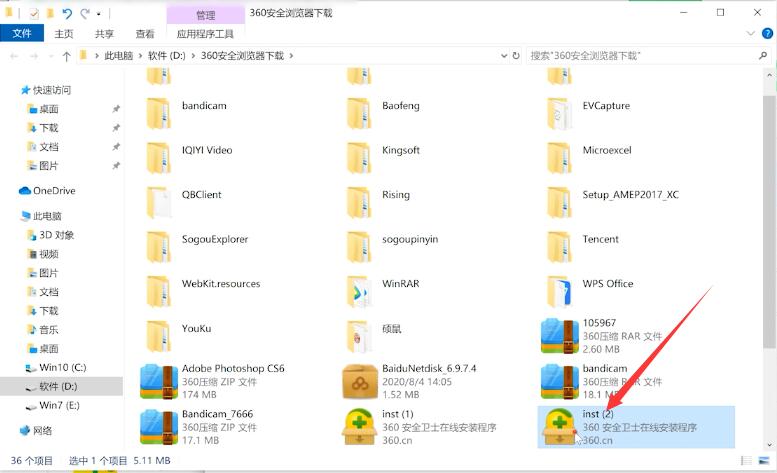The height and width of the screenshot is (473, 777).
Task: Select the 硕鼠 folder icon
Action: click(359, 336)
